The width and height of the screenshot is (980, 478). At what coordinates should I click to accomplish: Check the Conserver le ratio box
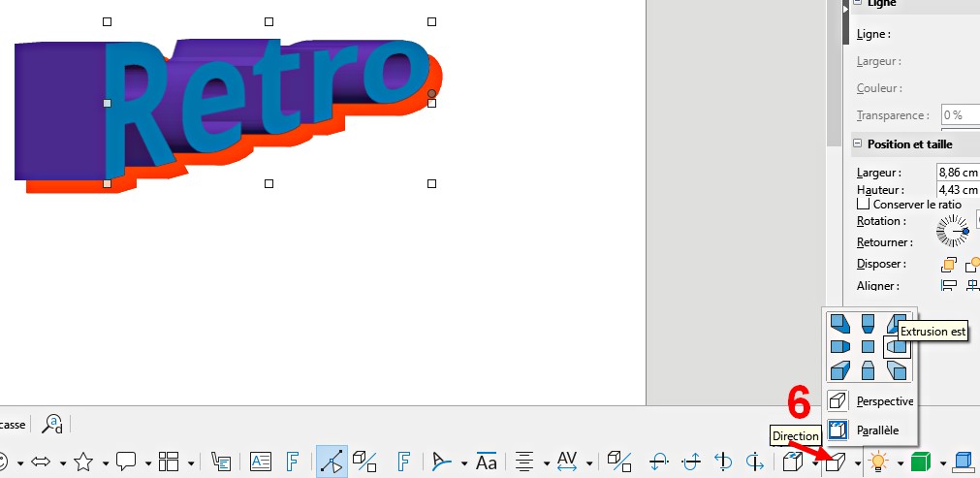(x=863, y=204)
